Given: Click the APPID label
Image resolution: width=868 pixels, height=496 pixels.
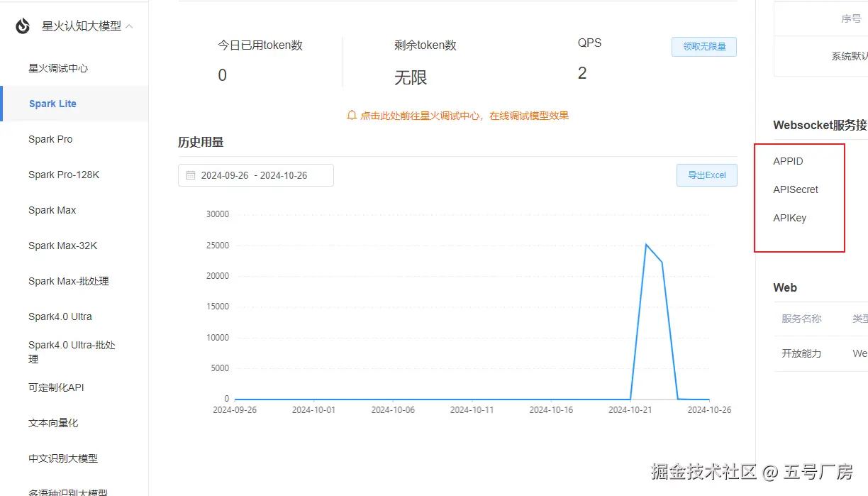Looking at the screenshot, I should click(x=788, y=161).
